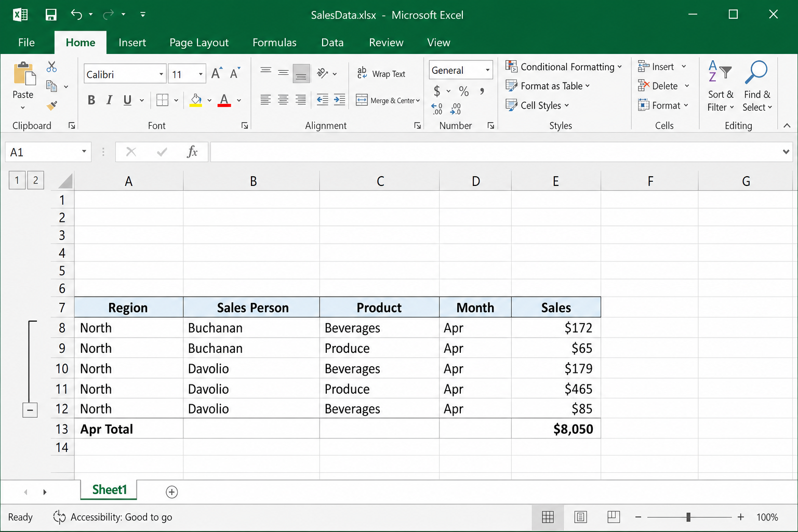The width and height of the screenshot is (798, 532).
Task: Select the Sheet1 tab
Action: coord(109,490)
